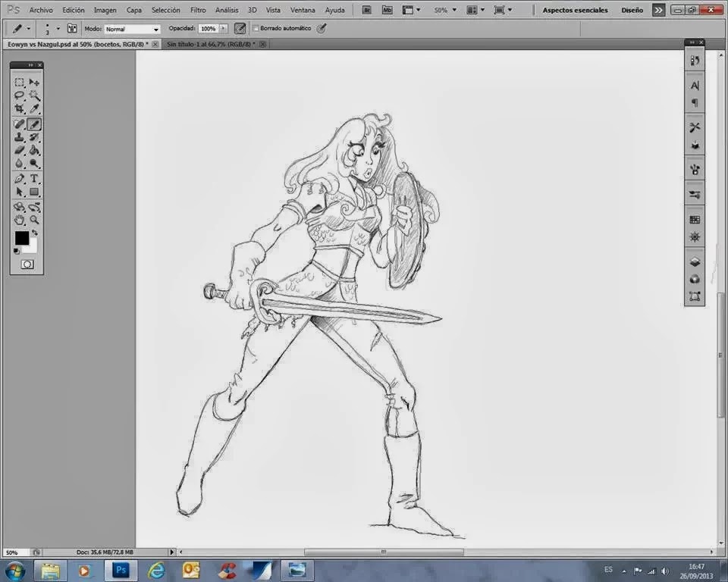The width and height of the screenshot is (728, 582).
Task: Click the horizontal scrollbar thumb
Action: tap(384, 552)
